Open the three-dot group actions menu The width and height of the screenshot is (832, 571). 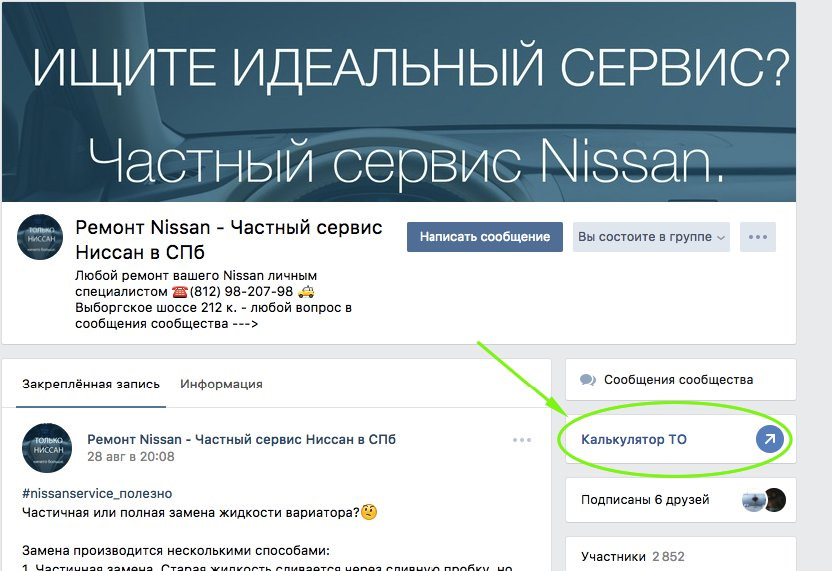coord(758,237)
